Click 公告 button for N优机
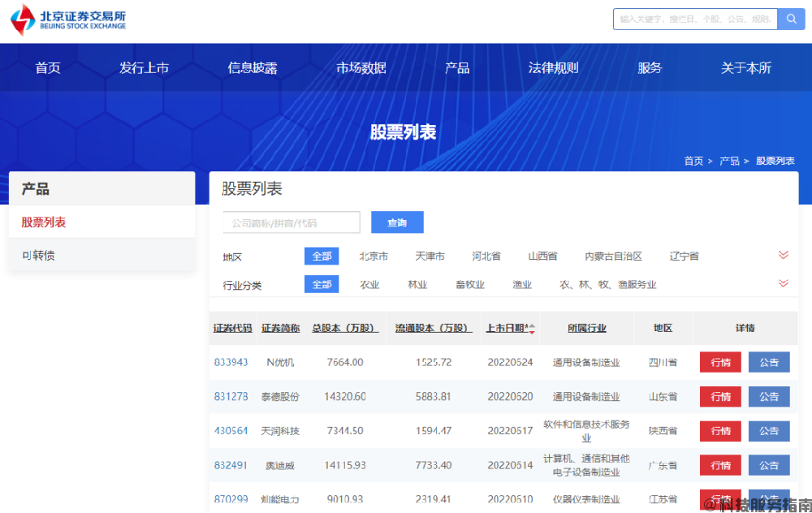This screenshot has width=812, height=513. click(x=769, y=362)
